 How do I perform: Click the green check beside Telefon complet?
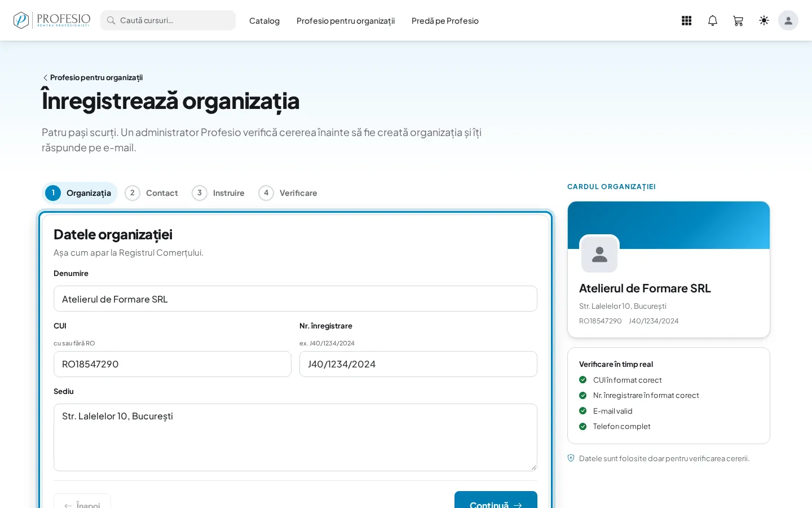pos(583,426)
